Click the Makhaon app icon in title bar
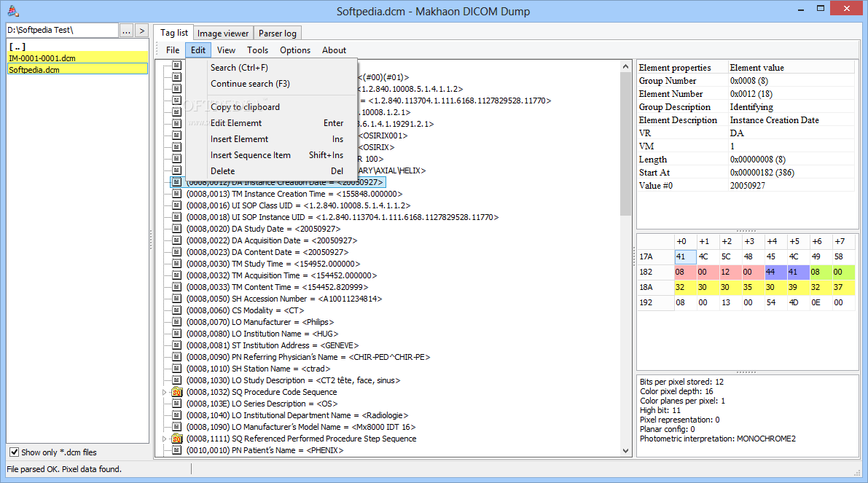 (12, 10)
